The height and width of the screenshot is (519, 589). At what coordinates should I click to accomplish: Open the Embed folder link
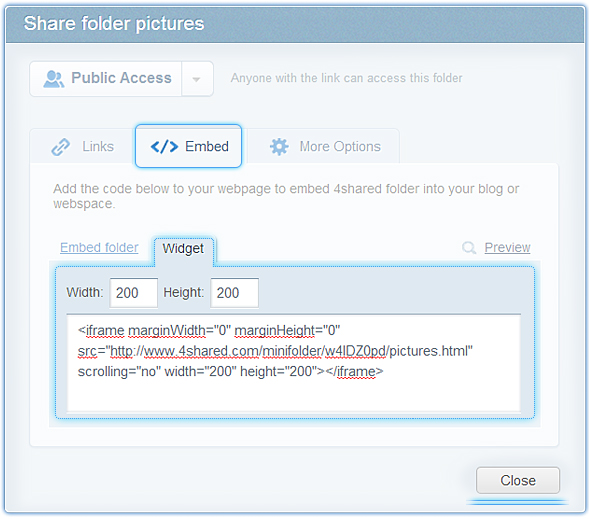[x=99, y=247]
